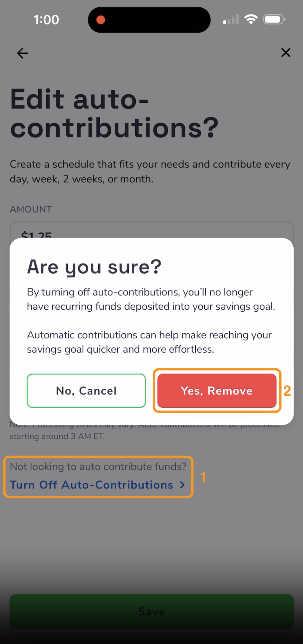Tap the 1:00 clock in status bar
This screenshot has height=644, width=303.
tap(46, 19)
